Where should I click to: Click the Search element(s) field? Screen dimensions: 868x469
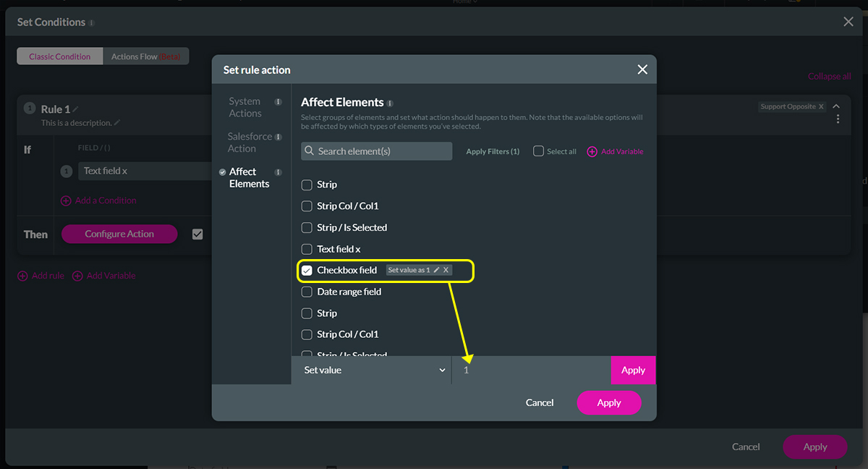376,151
